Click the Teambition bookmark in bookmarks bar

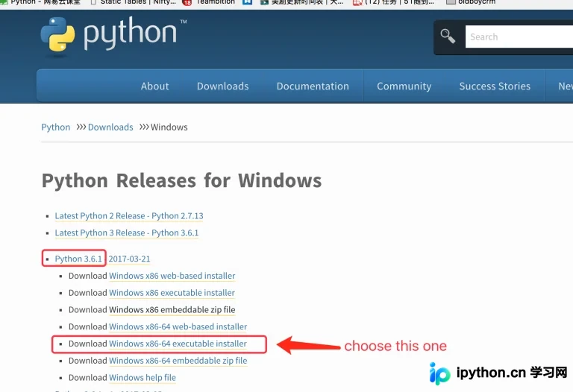(x=208, y=2)
